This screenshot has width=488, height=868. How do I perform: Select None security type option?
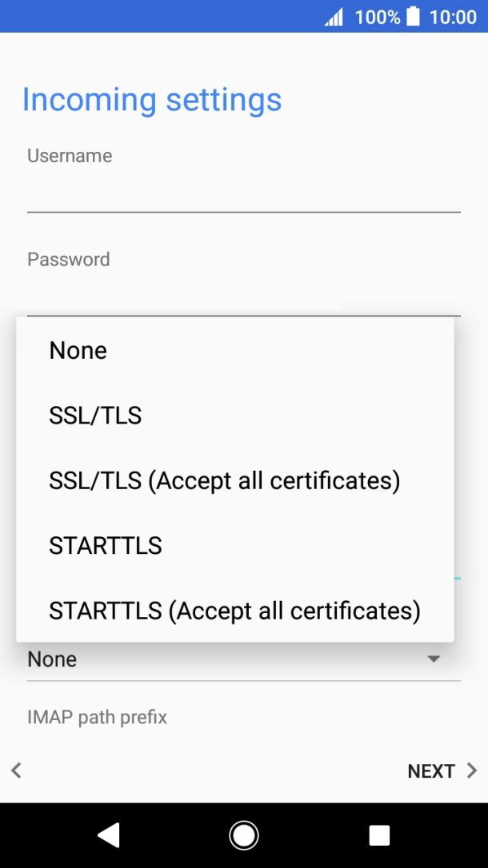click(x=235, y=350)
